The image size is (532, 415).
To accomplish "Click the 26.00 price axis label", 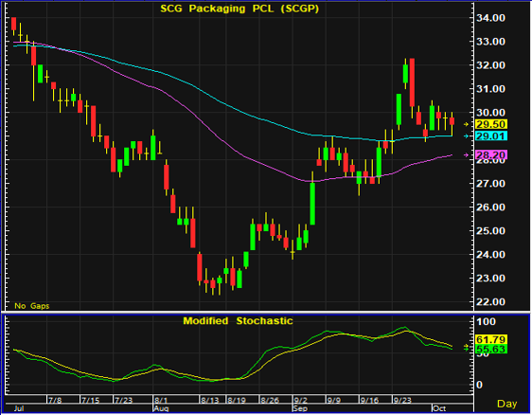I will pyautogui.click(x=490, y=207).
